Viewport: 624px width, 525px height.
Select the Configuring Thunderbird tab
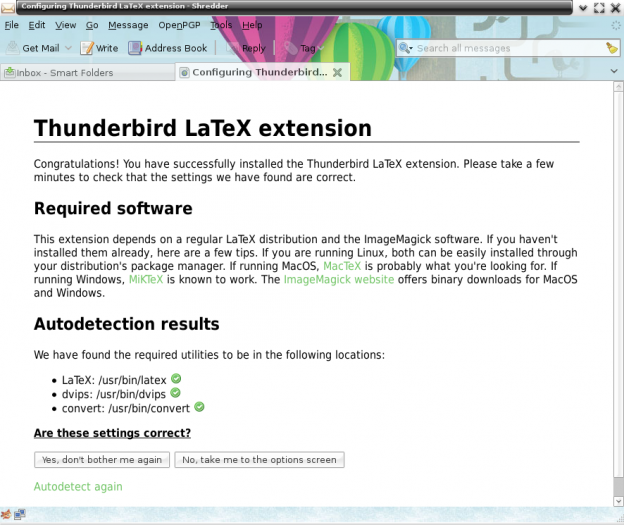(259, 72)
